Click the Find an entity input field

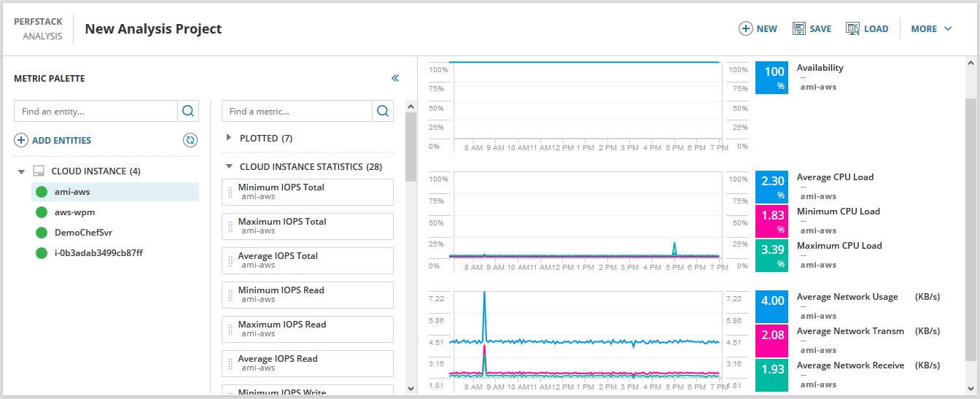(96, 111)
